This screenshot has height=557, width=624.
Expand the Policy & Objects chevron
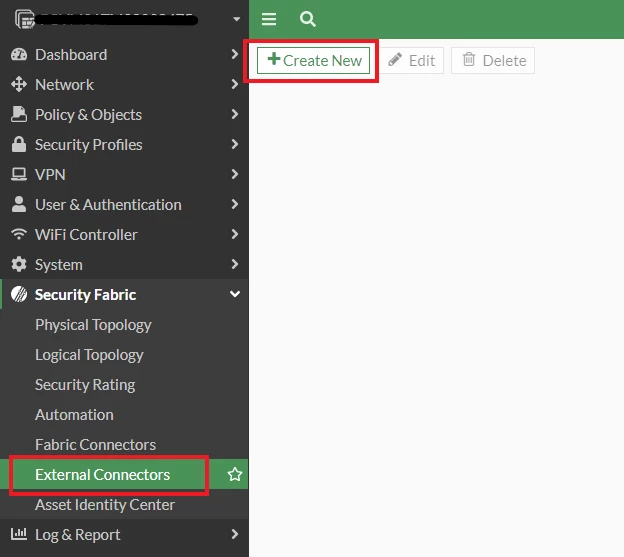click(x=235, y=114)
